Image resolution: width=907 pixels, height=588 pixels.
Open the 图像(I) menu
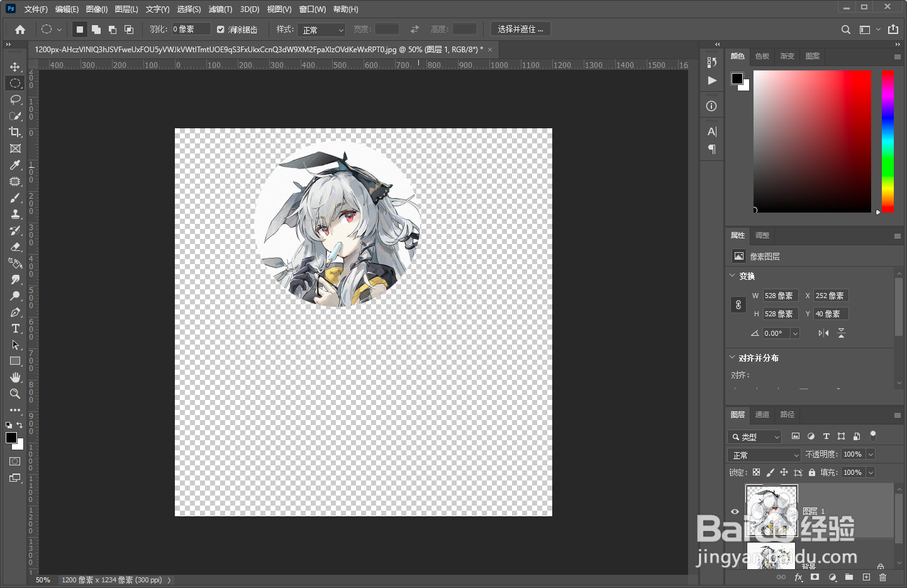[x=97, y=9]
